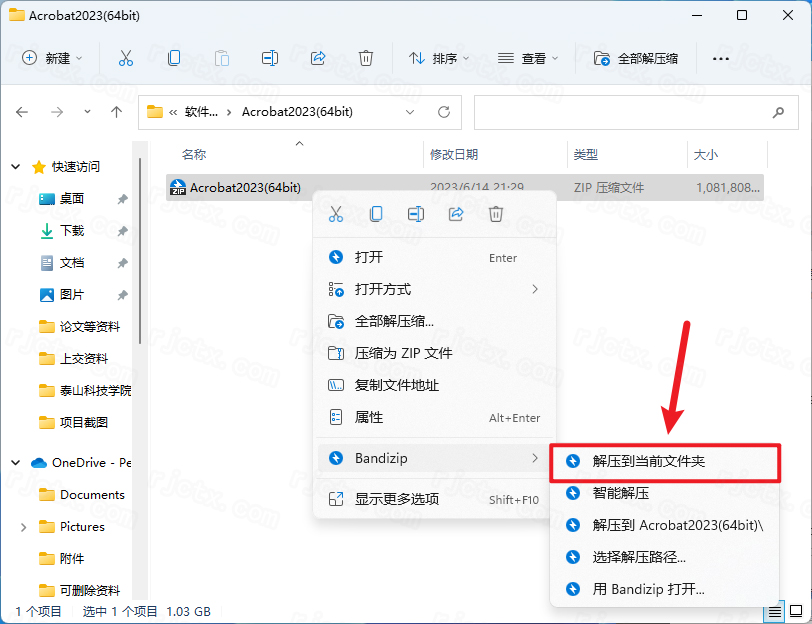Screen dimensions: 812x624
Task: Unpin 下载 from quick access
Action: point(122,231)
